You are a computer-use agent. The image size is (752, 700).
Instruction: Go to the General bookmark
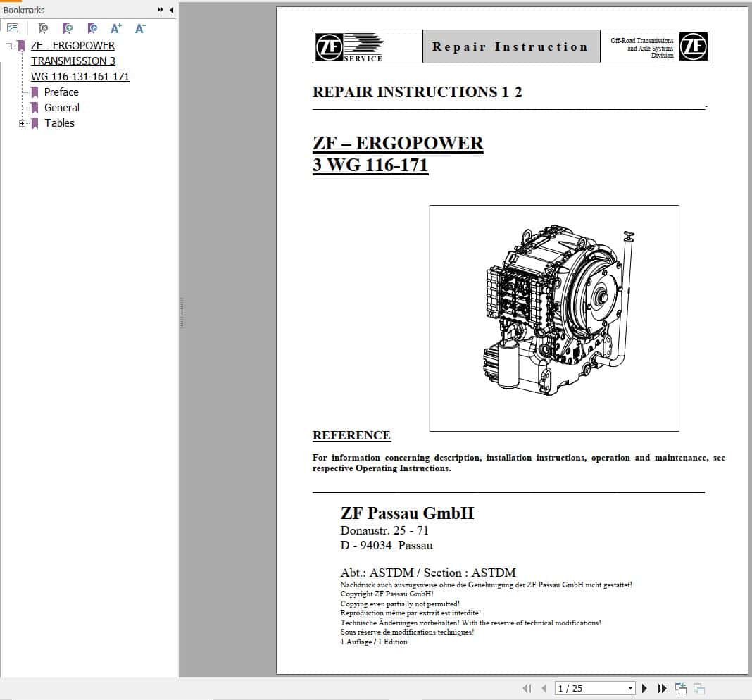click(x=62, y=108)
